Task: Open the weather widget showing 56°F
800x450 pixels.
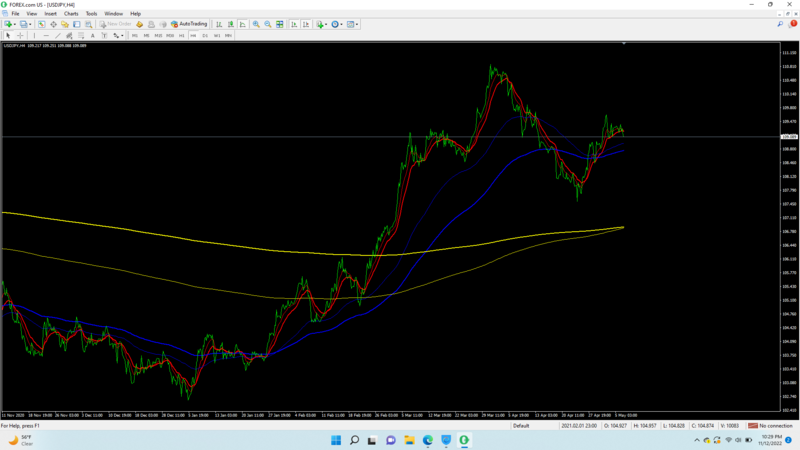Action: 20,440
